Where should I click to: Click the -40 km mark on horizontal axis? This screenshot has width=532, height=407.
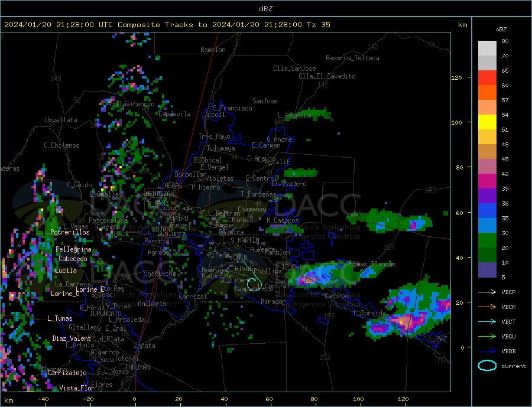[43, 399]
